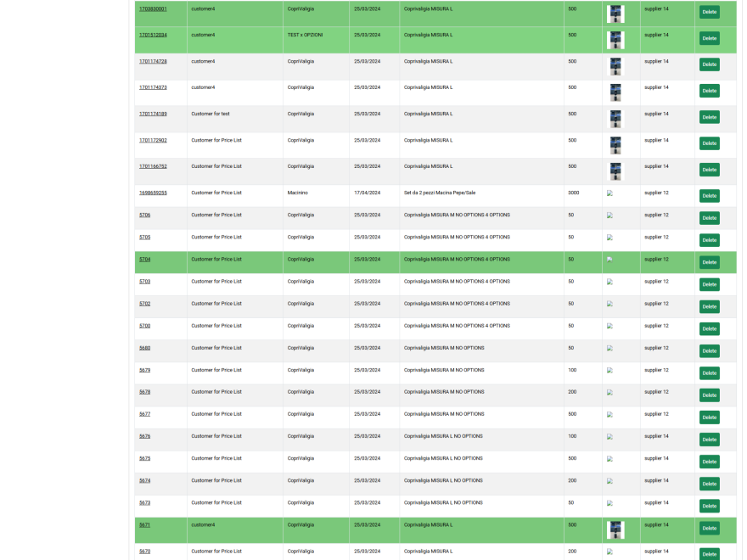Open order link 1701172902
Viewport: 747px width, 560px height.
[x=153, y=140]
